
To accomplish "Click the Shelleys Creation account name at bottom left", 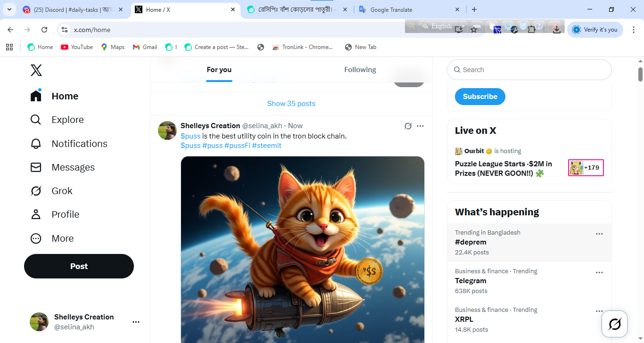I will click(x=84, y=317).
